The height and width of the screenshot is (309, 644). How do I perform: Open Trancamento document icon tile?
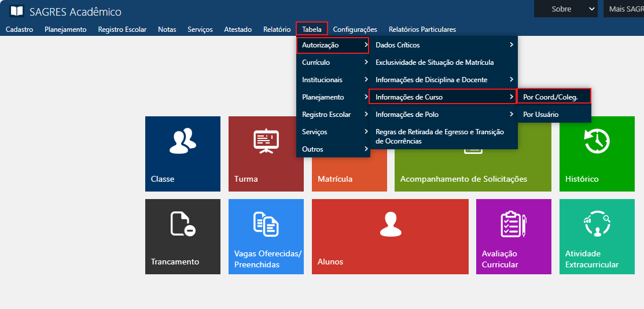[182, 224]
